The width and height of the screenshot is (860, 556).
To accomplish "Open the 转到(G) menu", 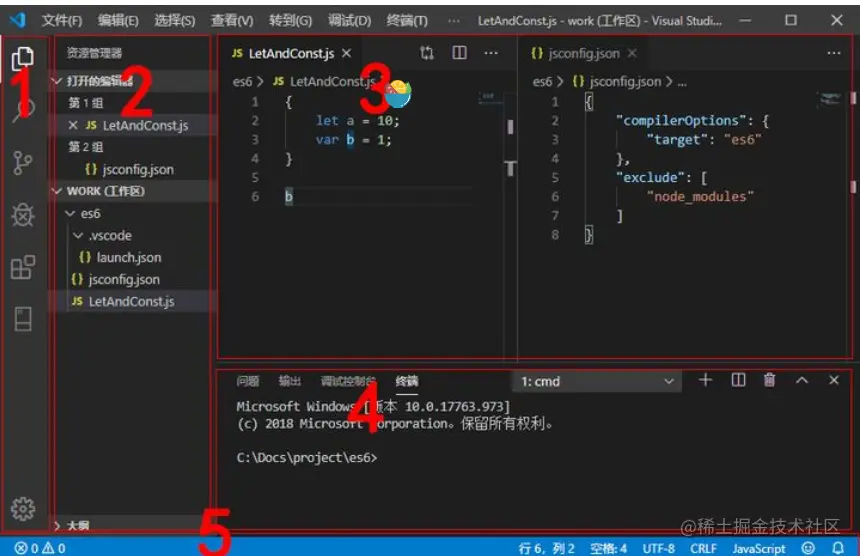I will click(x=290, y=21).
